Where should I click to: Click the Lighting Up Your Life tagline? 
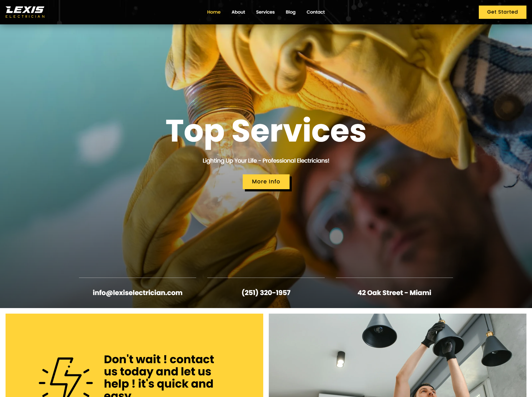pyautogui.click(x=266, y=161)
